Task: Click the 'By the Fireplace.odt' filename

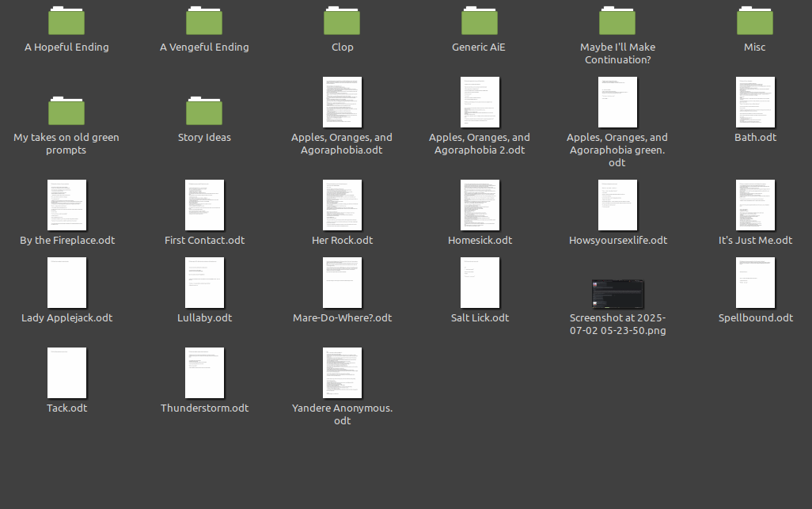Action: point(67,241)
